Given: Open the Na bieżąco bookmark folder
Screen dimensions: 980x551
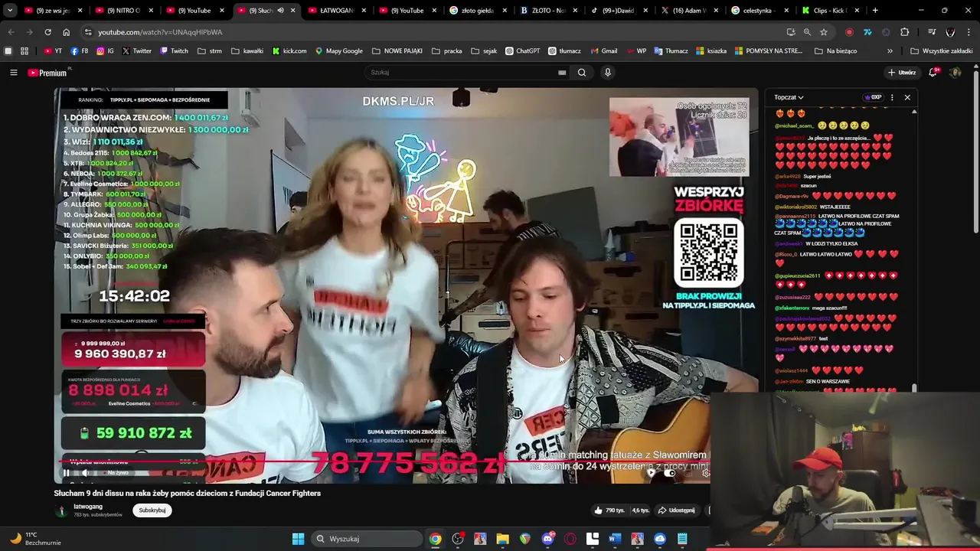Looking at the screenshot, I should point(835,51).
